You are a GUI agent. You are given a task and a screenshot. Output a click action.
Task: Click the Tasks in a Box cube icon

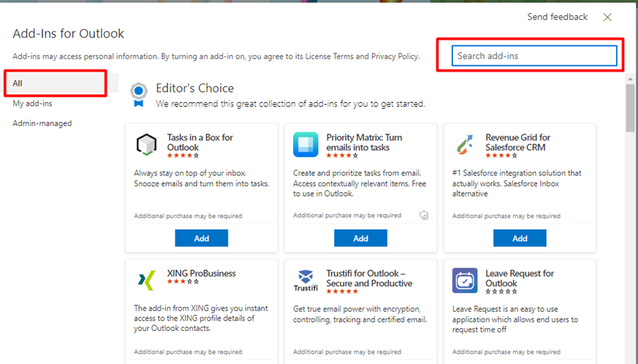(147, 145)
